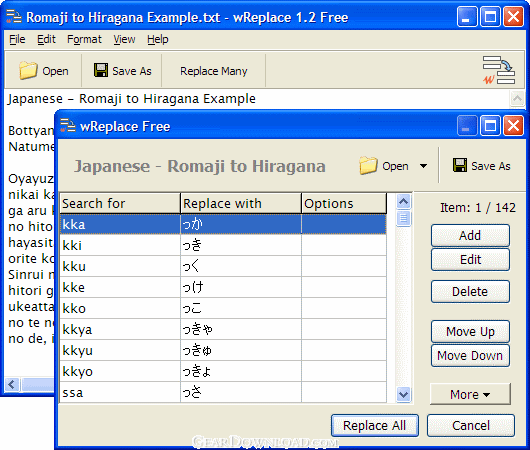The height and width of the screenshot is (450, 530).
Task: Click Save As text in wReplace Free dialog
Action: coord(491,166)
